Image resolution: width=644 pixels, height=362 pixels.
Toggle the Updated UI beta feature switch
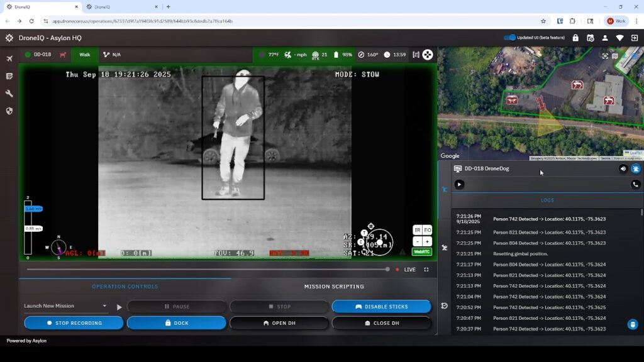[509, 37]
